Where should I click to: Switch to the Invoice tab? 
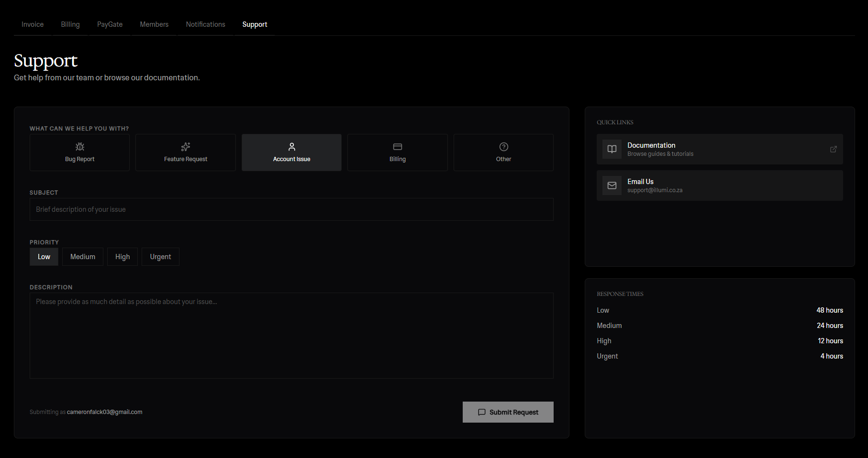pyautogui.click(x=33, y=24)
